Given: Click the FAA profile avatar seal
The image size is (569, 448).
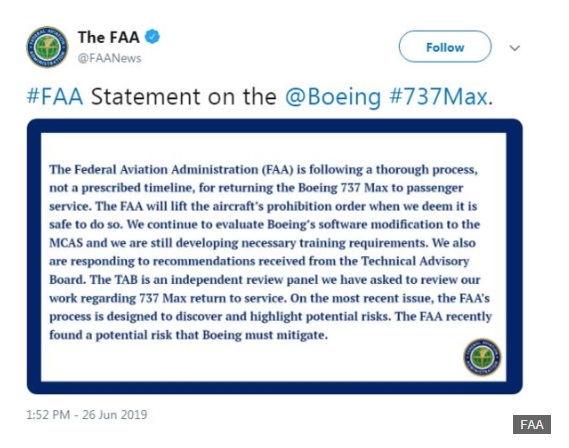Looking at the screenshot, I should (47, 47).
